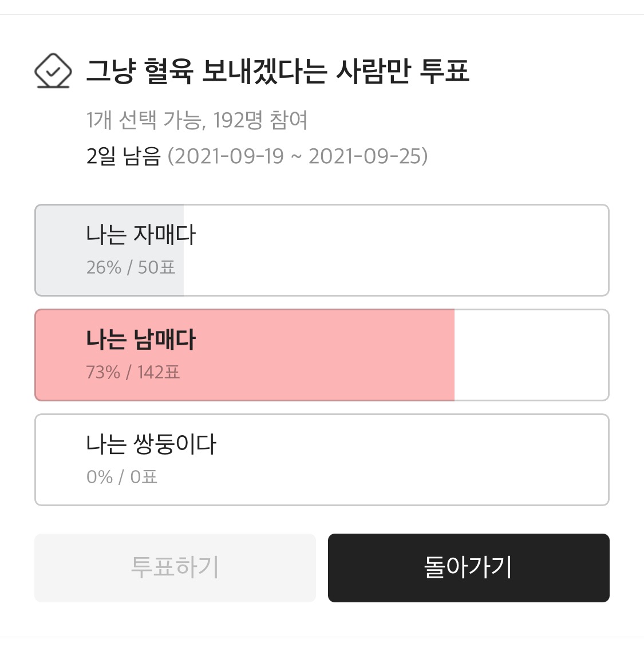Click the ballot checkmark icon beside the title

pyautogui.click(x=53, y=71)
